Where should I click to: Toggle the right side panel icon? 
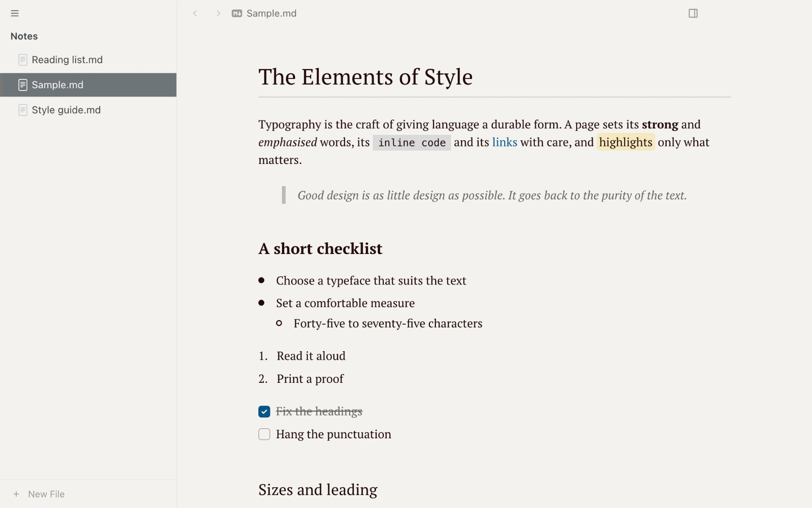coord(693,13)
